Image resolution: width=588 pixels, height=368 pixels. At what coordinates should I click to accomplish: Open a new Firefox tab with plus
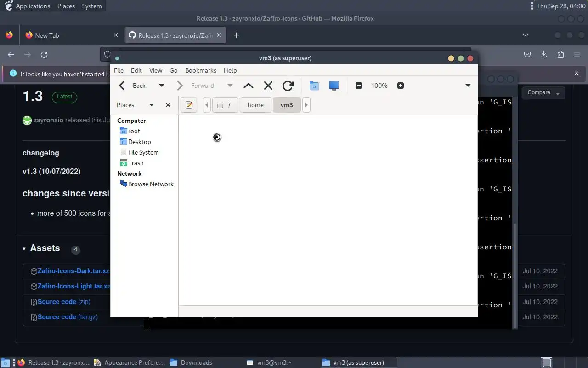(x=236, y=35)
